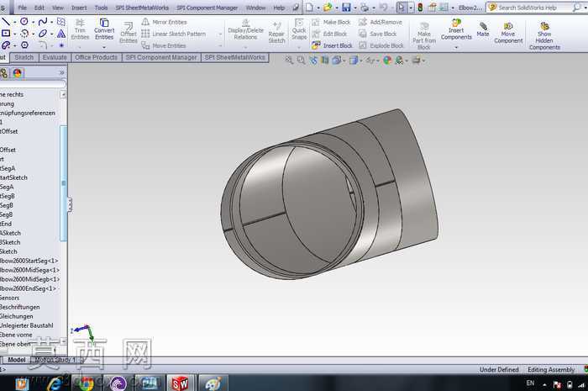Select the Spline sketch tool
The height and width of the screenshot is (391, 588).
(x=43, y=22)
